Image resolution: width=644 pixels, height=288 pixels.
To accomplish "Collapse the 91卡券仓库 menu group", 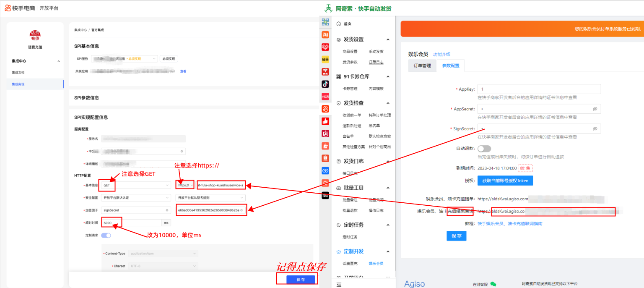I will pos(388,77).
